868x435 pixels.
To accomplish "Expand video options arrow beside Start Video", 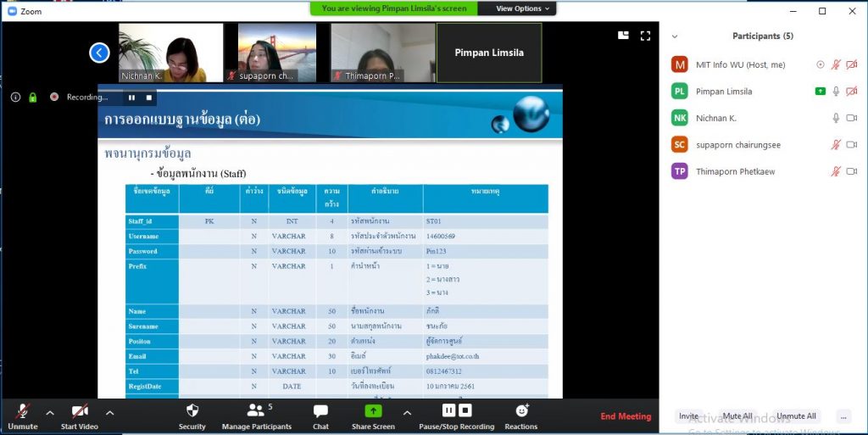I will pyautogui.click(x=109, y=413).
